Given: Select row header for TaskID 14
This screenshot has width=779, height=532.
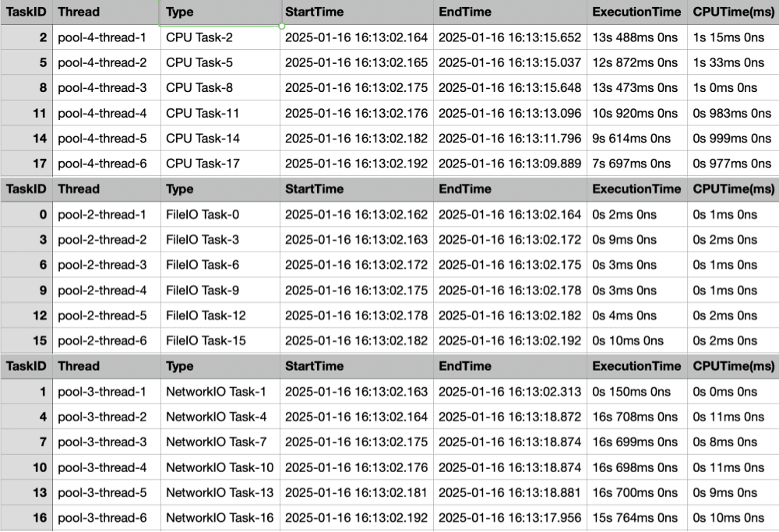Looking at the screenshot, I should click(26, 139).
